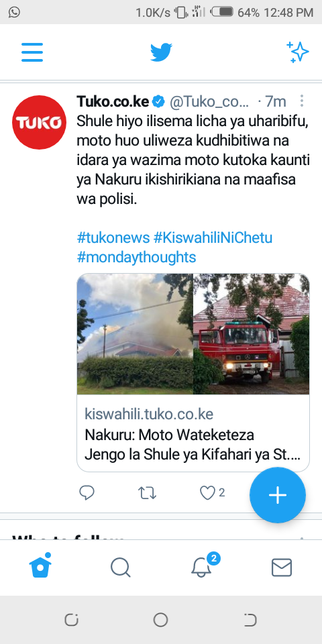Screen dimensions: 322x644
Task: Open the kiswahili.tuko.co.ke article card
Action: click(193, 433)
